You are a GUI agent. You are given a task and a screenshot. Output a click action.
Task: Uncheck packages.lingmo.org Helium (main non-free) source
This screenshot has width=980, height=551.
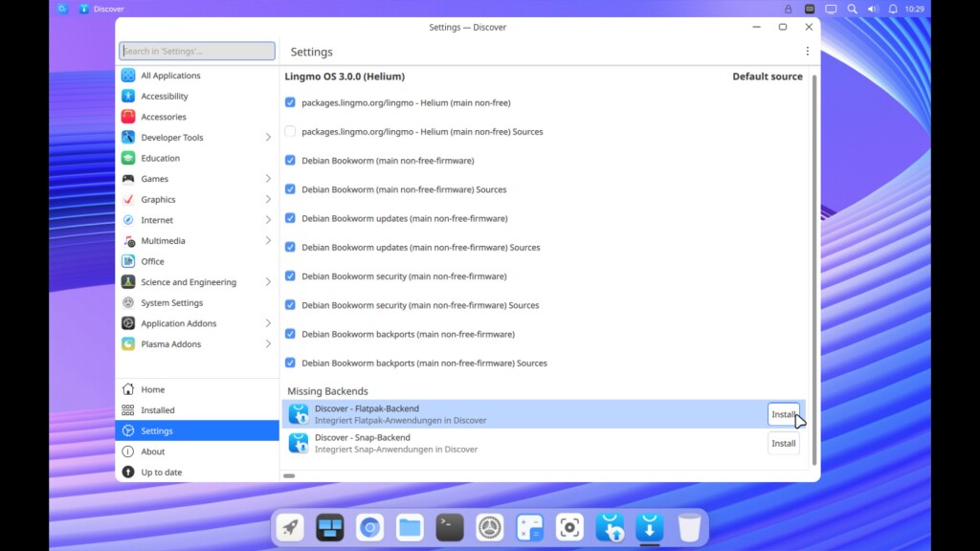tap(290, 102)
